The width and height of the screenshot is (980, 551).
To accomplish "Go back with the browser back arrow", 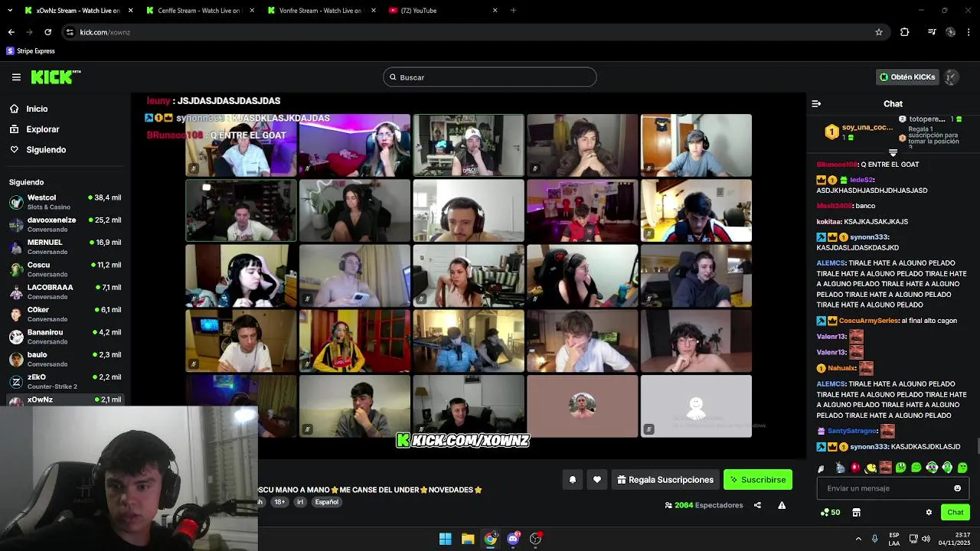I will [11, 32].
